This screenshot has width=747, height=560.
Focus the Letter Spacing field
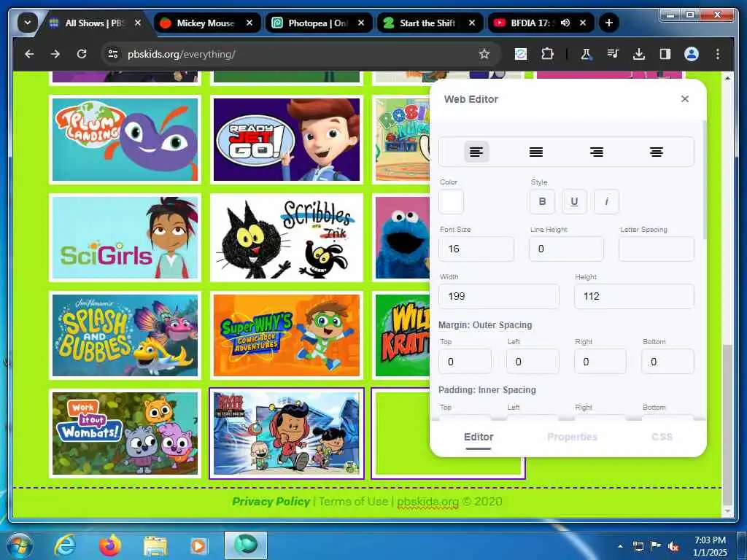pos(657,249)
